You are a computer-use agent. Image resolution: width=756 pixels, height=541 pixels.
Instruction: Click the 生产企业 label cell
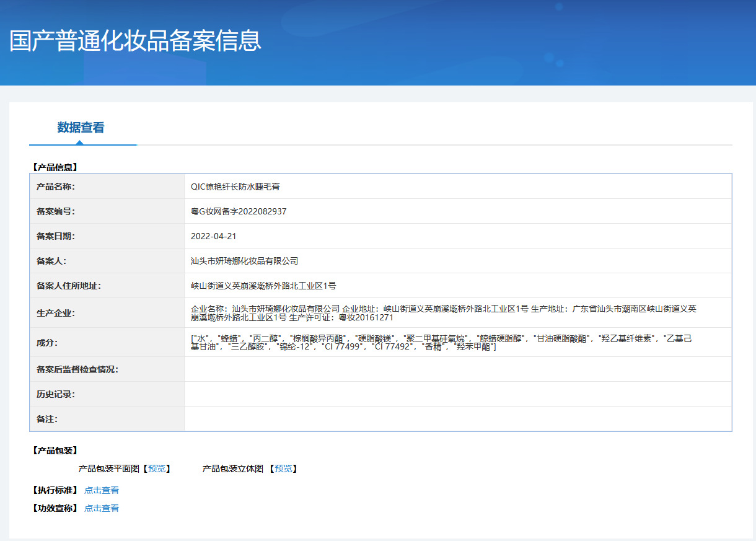[x=107, y=313]
